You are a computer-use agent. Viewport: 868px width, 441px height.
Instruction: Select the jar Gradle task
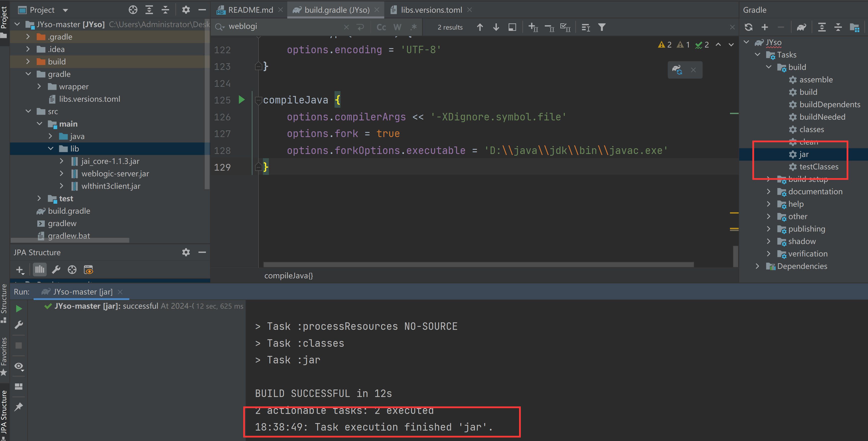tap(804, 154)
